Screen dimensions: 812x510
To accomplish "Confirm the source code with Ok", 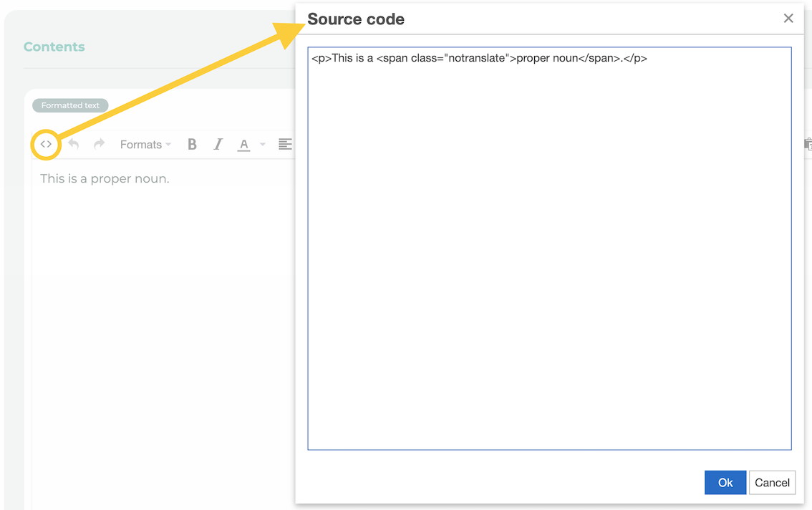I will pyautogui.click(x=725, y=483).
